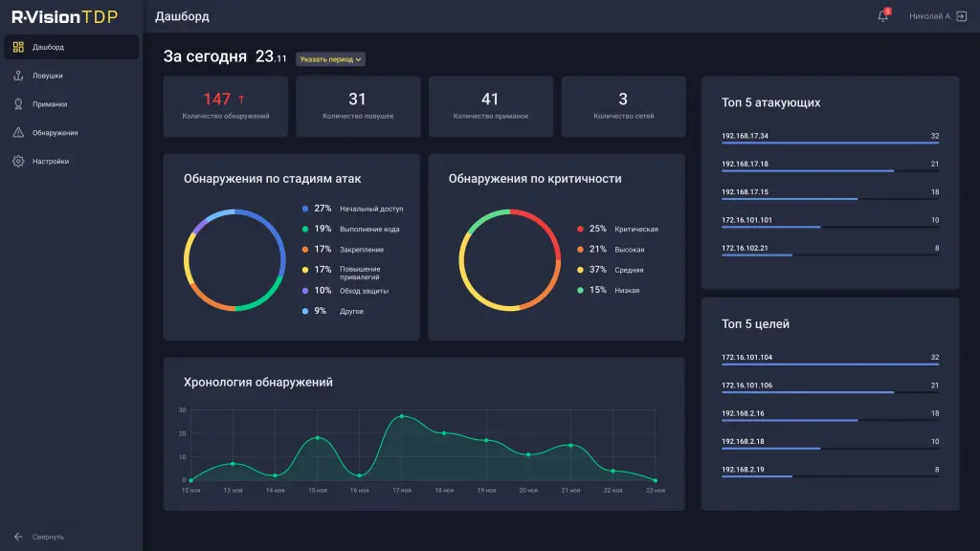The width and height of the screenshot is (980, 551).
Task: Click the 17 ноя peak chart point
Action: pos(401,416)
